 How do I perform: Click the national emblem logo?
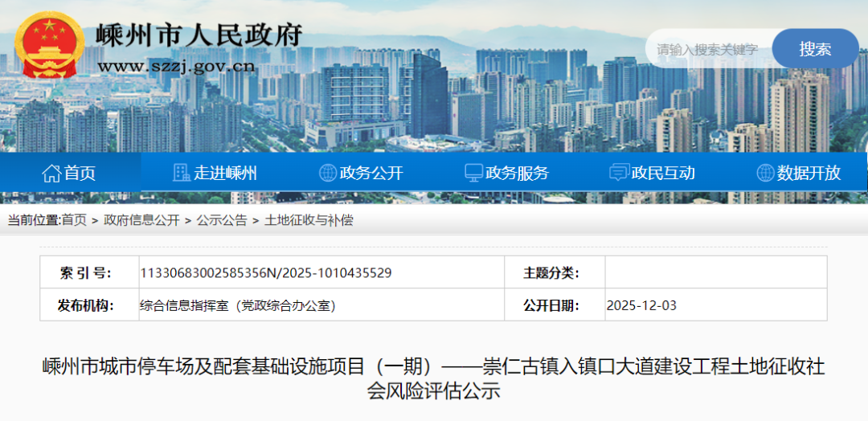pos(50,45)
